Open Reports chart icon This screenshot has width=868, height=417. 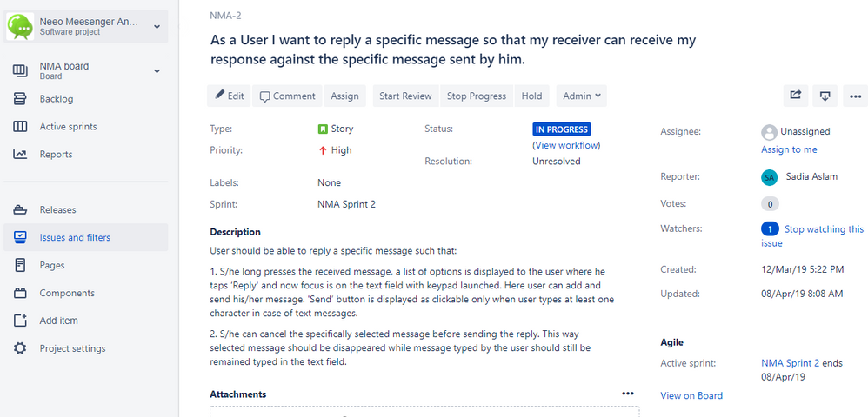[20, 155]
